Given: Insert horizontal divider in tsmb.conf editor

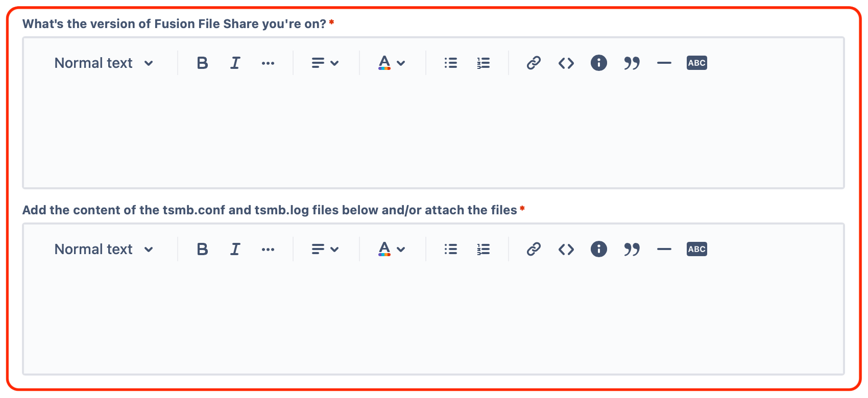Looking at the screenshot, I should tap(664, 250).
